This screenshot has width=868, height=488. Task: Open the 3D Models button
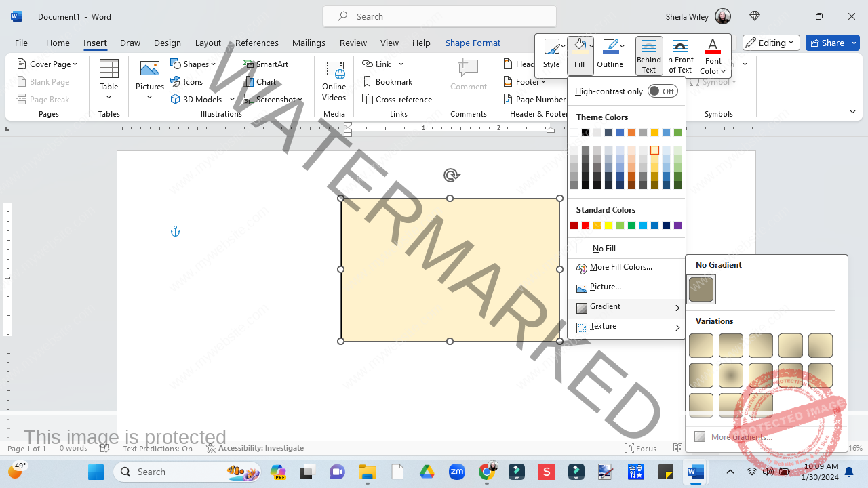202,99
